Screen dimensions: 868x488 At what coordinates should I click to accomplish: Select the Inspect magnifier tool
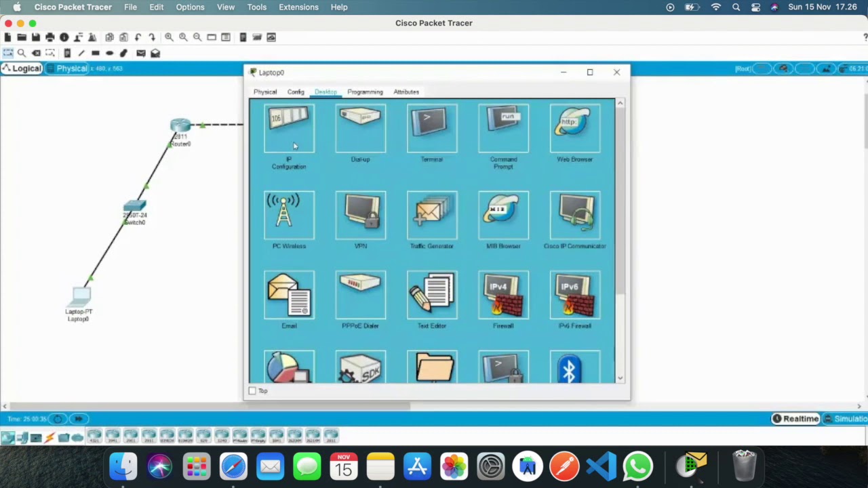click(22, 53)
